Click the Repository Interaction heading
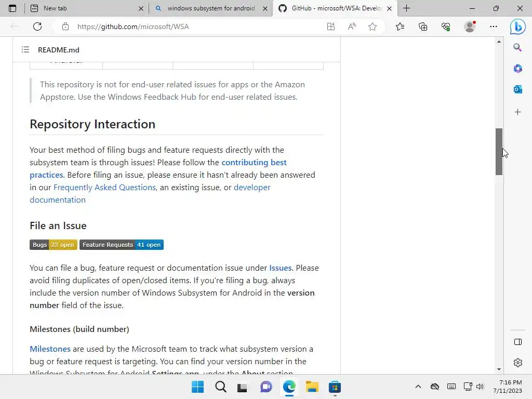 [x=92, y=124]
